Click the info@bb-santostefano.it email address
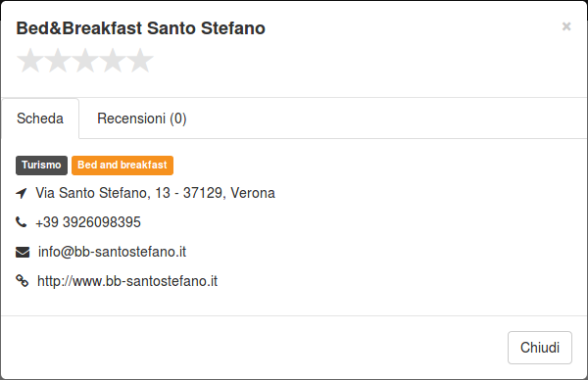This screenshot has height=380, width=588. [x=112, y=252]
